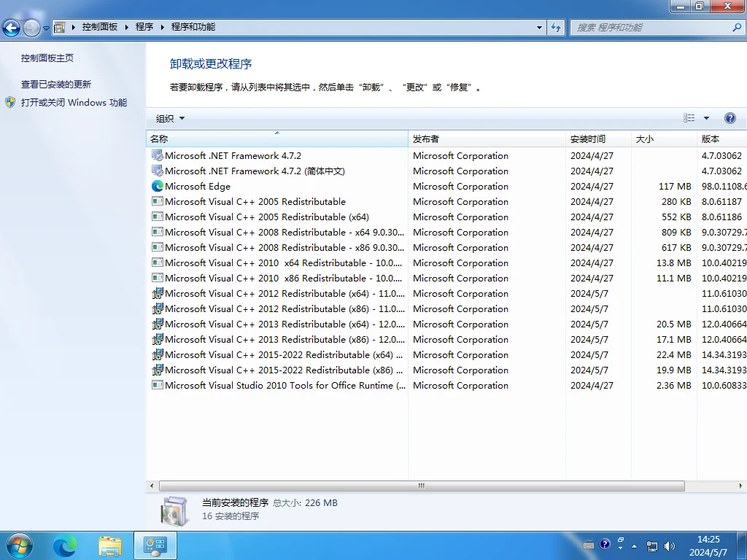
Task: Open the recent pages dropdown arrow
Action: pyautogui.click(x=46, y=28)
